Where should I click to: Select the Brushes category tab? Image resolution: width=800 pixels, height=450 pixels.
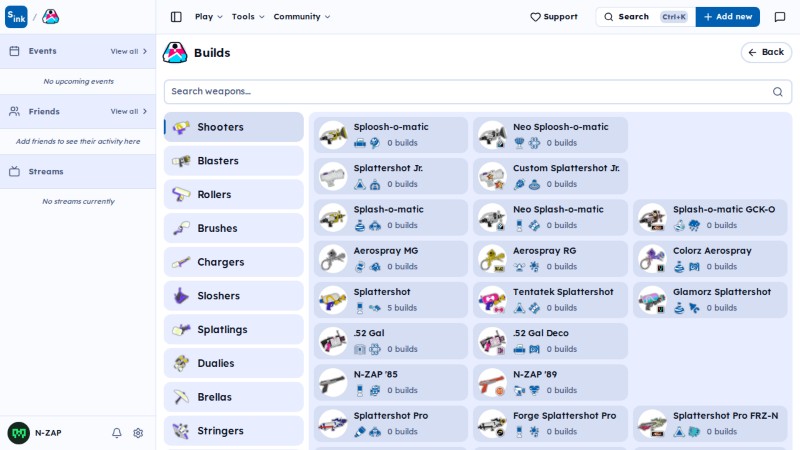click(x=234, y=228)
